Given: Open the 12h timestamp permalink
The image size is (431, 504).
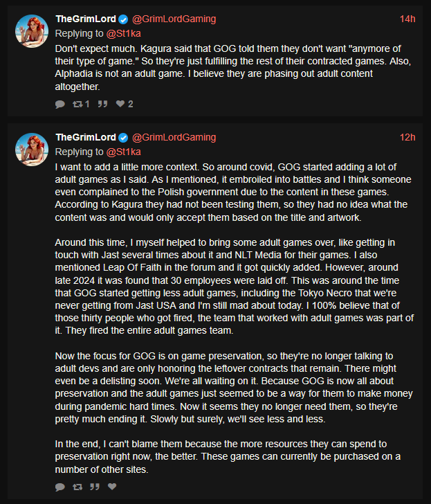Looking at the screenshot, I should [407, 137].
